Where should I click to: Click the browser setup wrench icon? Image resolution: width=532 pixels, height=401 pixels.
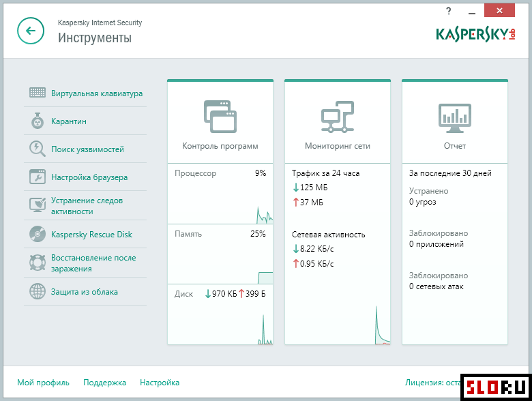tap(38, 177)
